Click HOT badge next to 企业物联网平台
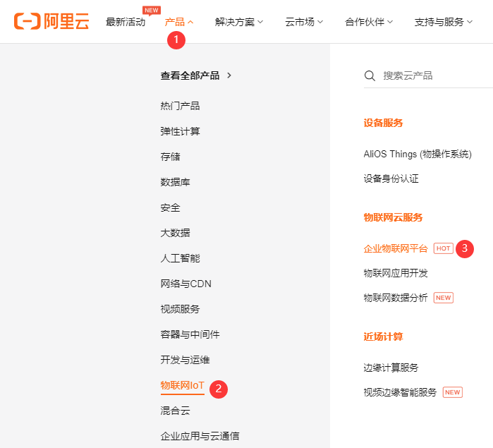 (x=444, y=248)
